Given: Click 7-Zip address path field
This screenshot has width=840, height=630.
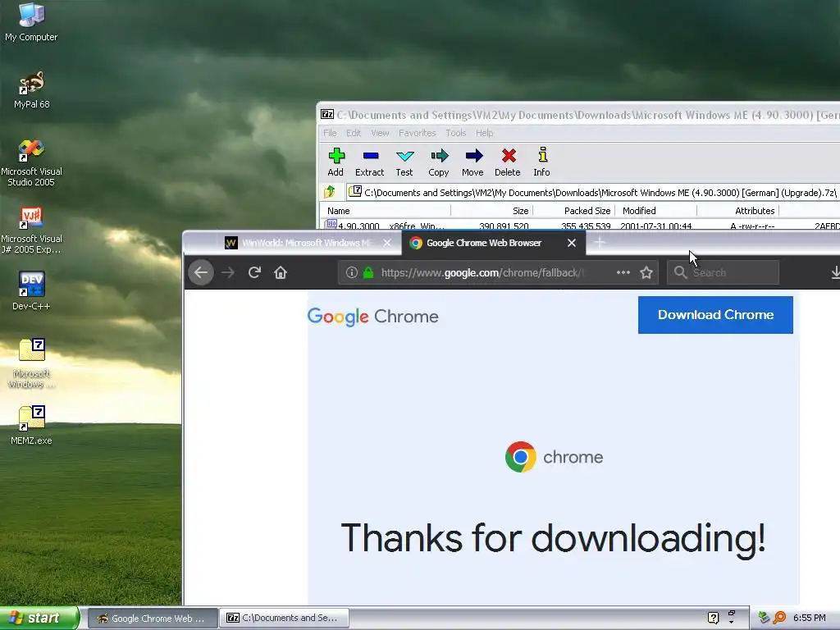Looking at the screenshot, I should click(594, 192).
